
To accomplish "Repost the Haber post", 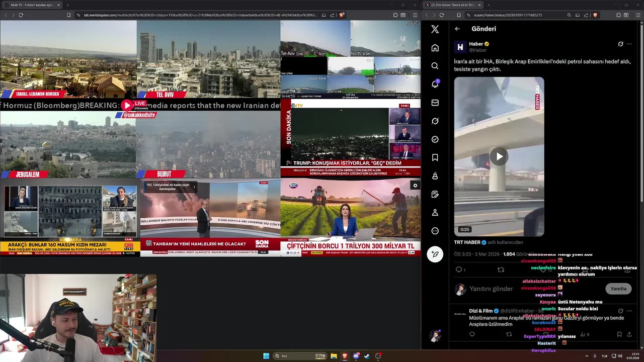I will point(501,270).
